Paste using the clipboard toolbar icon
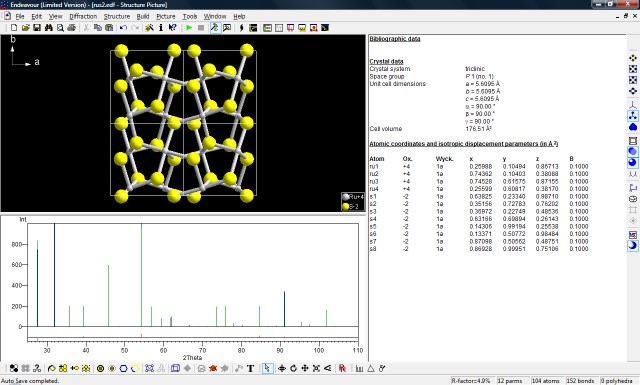Viewport: 640px width, 385px height. (x=109, y=28)
